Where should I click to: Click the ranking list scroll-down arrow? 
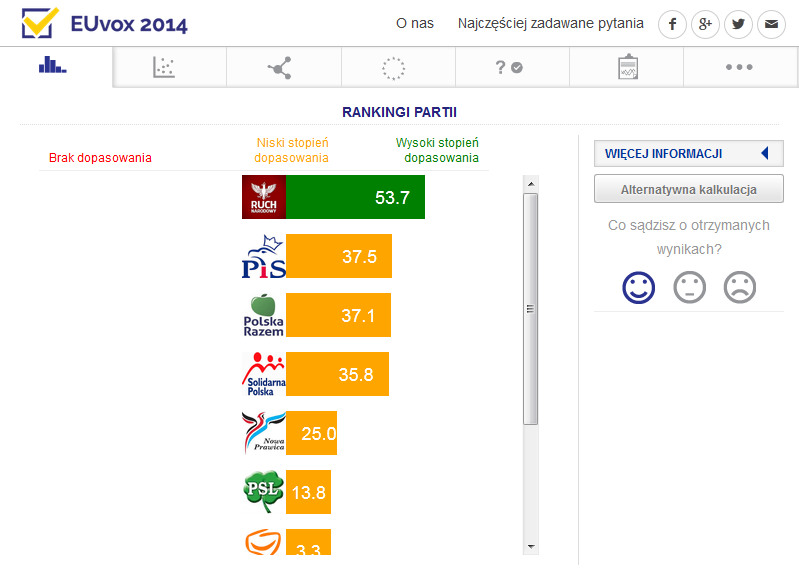531,546
